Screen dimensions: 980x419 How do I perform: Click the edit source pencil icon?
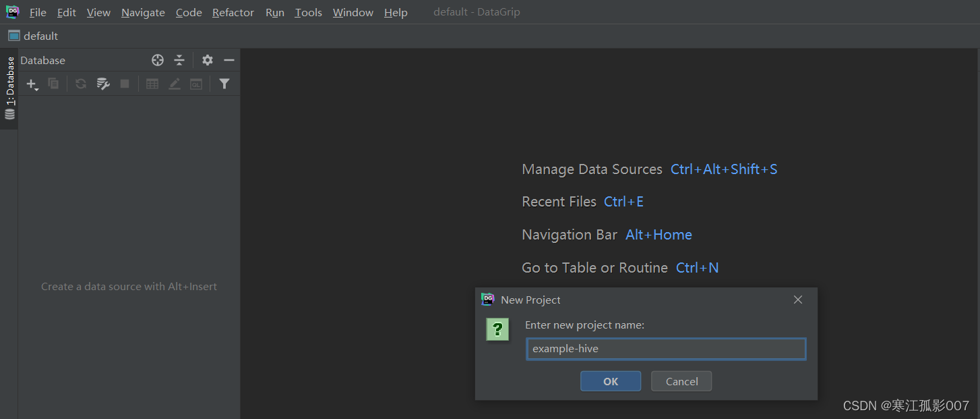coord(175,84)
